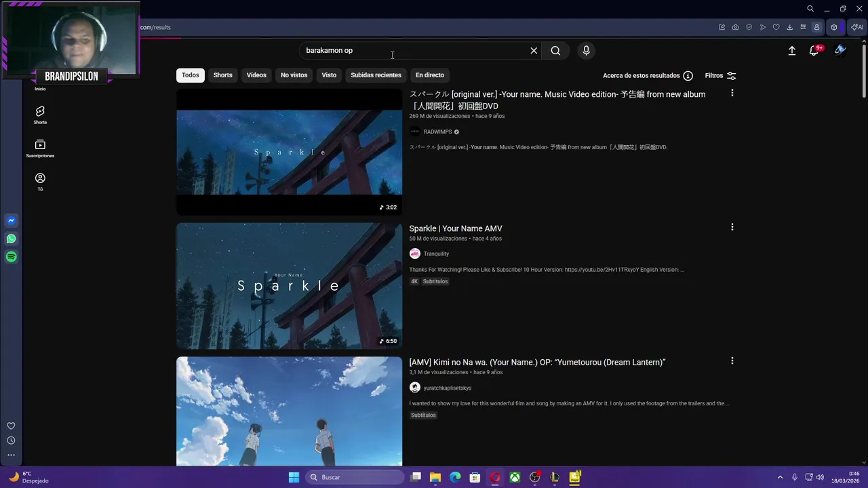The width and height of the screenshot is (868, 488).
Task: Open Microsoft Edge from the taskbar
Action: pyautogui.click(x=455, y=477)
